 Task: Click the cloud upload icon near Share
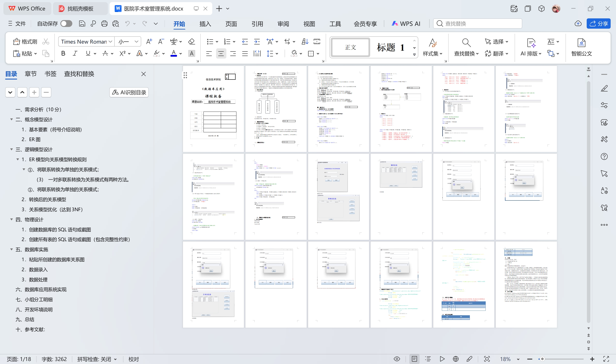[578, 24]
